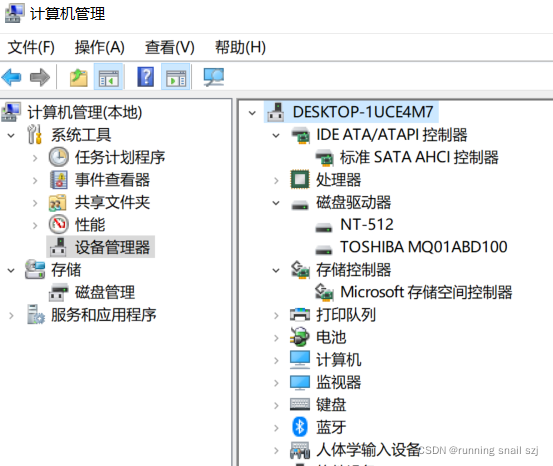This screenshot has width=553, height=466.
Task: Click the Up one level folder icon
Action: click(x=79, y=78)
